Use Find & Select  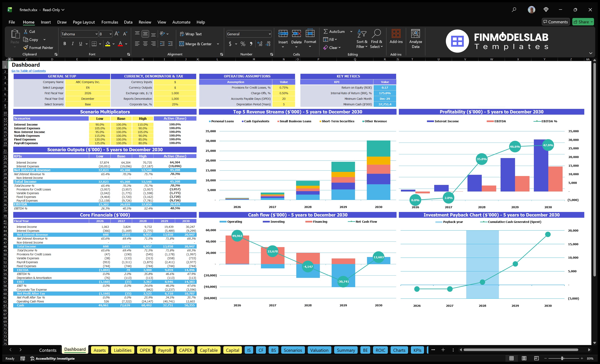[x=376, y=39]
